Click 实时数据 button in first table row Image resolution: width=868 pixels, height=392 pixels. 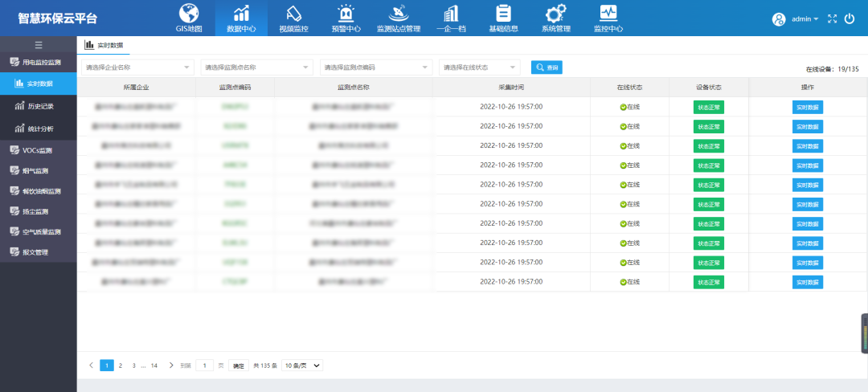pyautogui.click(x=808, y=107)
